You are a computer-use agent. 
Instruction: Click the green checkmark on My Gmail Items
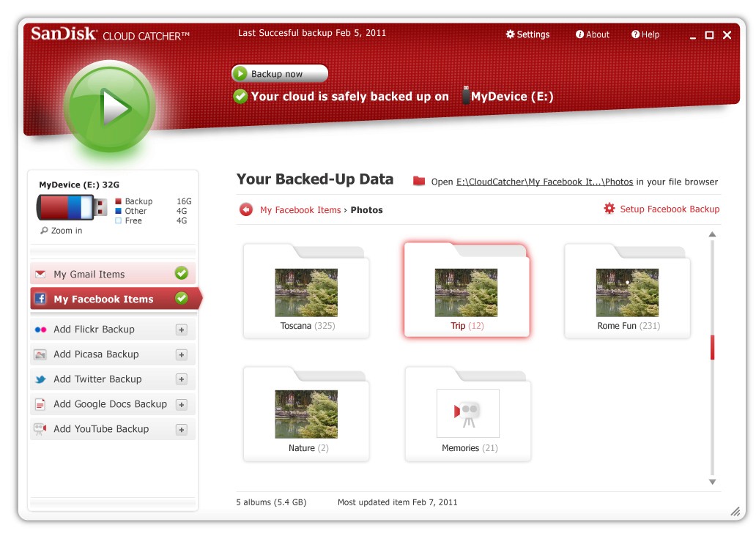[x=181, y=273]
